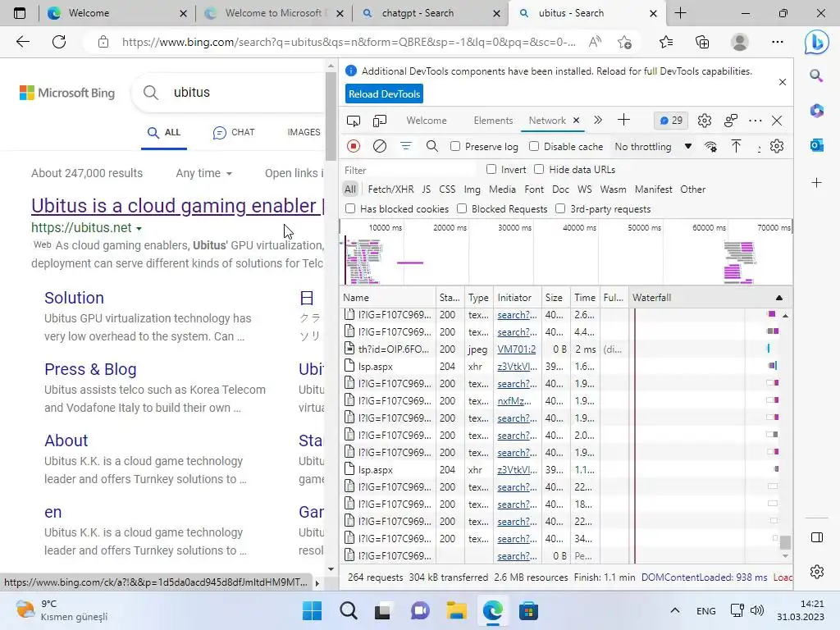
Task: Switch to the Elements tab
Action: [493, 121]
